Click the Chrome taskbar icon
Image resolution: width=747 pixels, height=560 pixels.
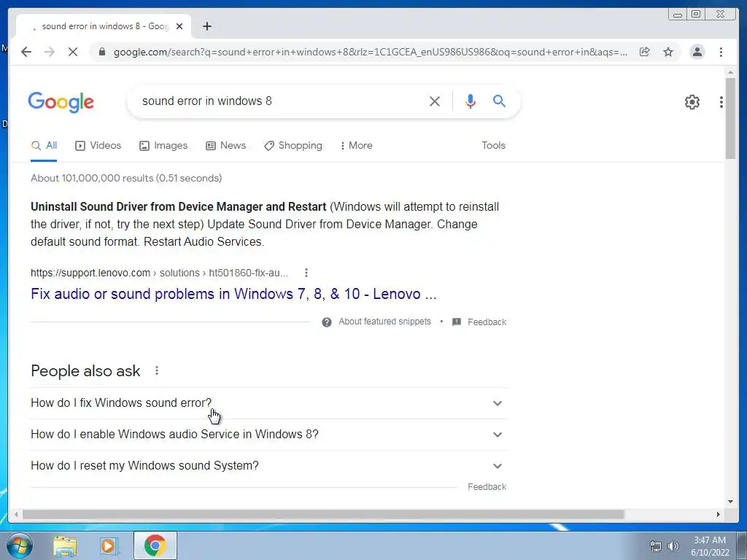point(155,546)
